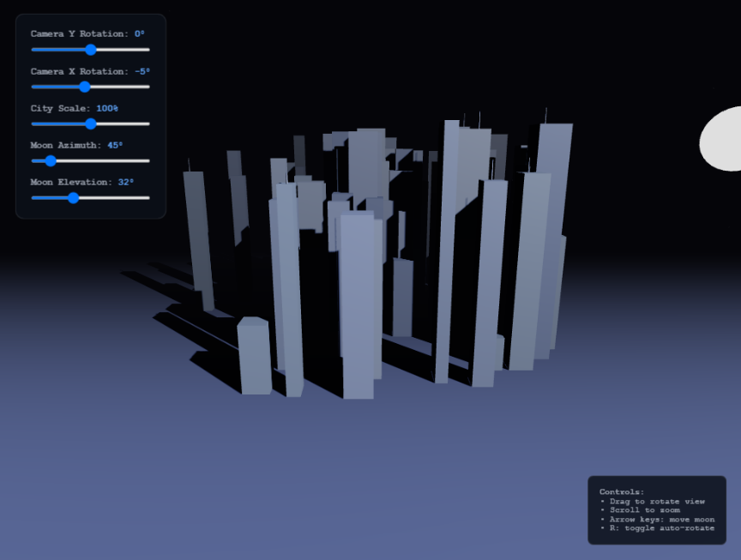Click the right end of City Scale track

pyautogui.click(x=148, y=123)
